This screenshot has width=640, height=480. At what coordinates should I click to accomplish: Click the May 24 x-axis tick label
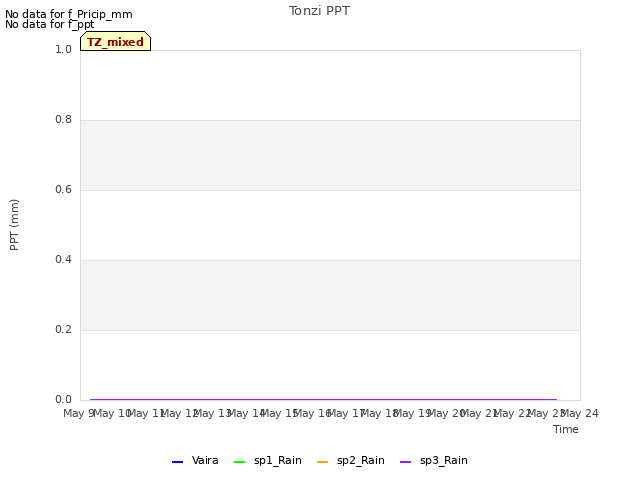tap(580, 413)
